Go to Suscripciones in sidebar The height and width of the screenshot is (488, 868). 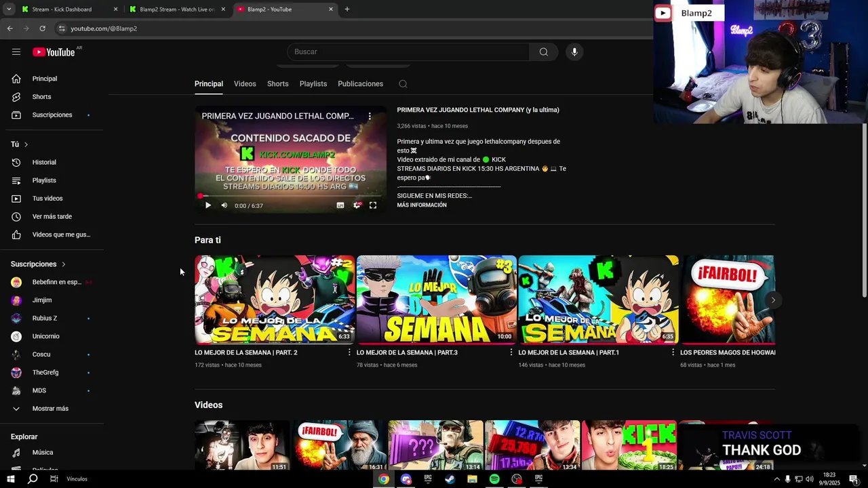pyautogui.click(x=52, y=115)
